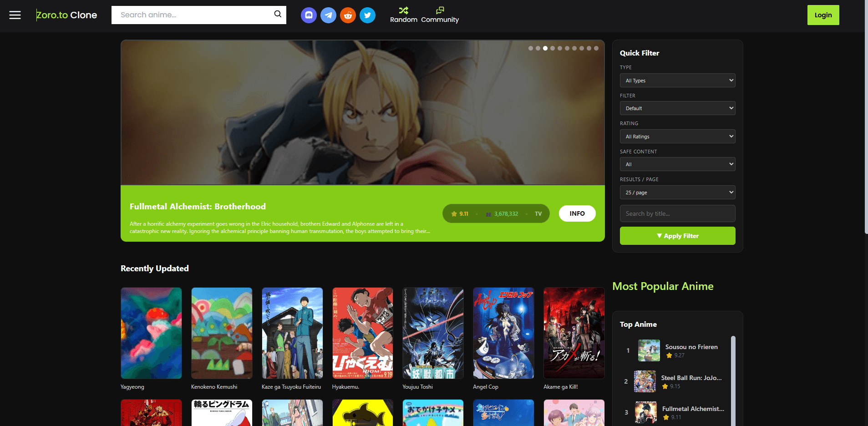Open the Kenokeno Kemushi title link
Screen dimensions: 868x426
click(x=214, y=387)
